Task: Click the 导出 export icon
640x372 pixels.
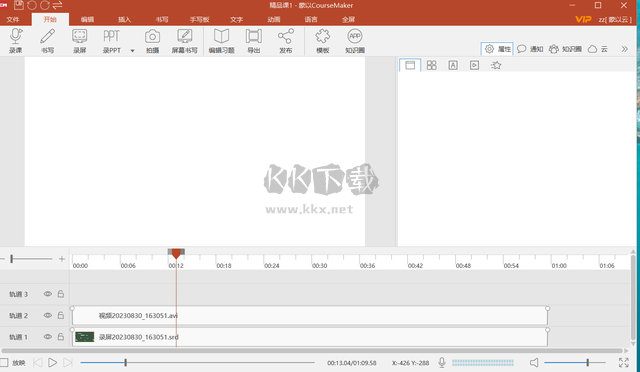Action: pyautogui.click(x=253, y=37)
